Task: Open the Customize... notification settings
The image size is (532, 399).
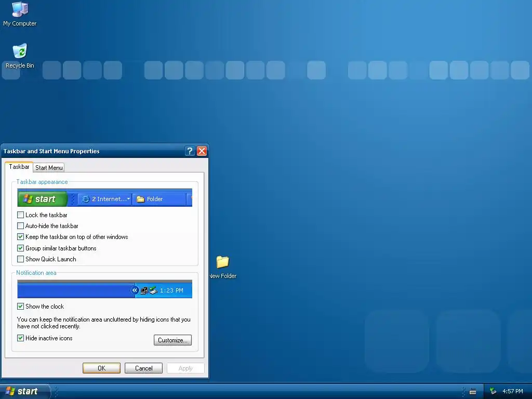Action: pos(172,340)
